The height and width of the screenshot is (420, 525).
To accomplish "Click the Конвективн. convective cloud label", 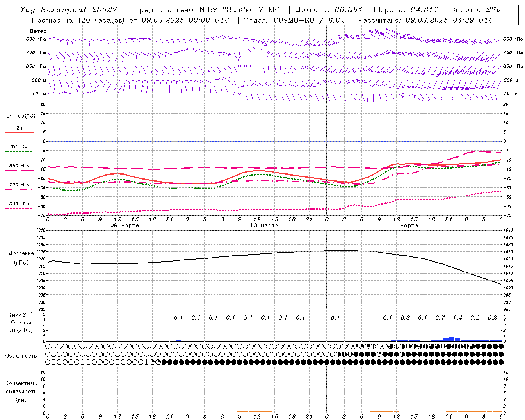I will pos(21,383).
